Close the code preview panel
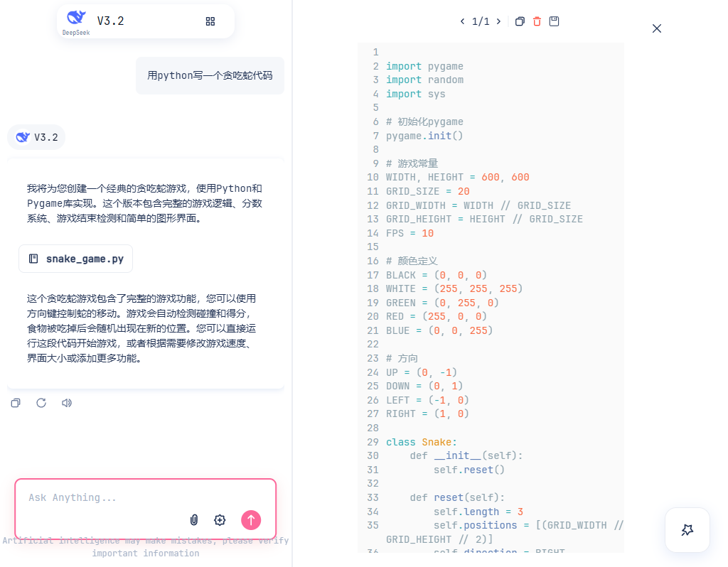The width and height of the screenshot is (728, 567). coord(657,28)
